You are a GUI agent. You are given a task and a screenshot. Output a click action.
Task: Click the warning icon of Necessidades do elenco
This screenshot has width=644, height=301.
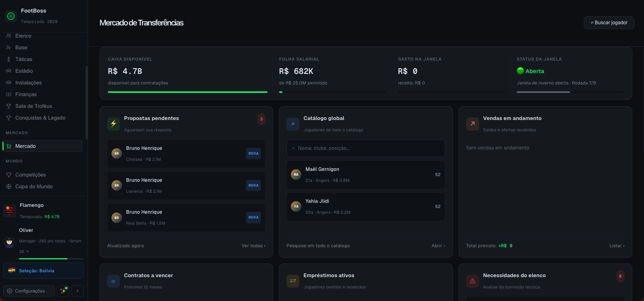coord(473,281)
